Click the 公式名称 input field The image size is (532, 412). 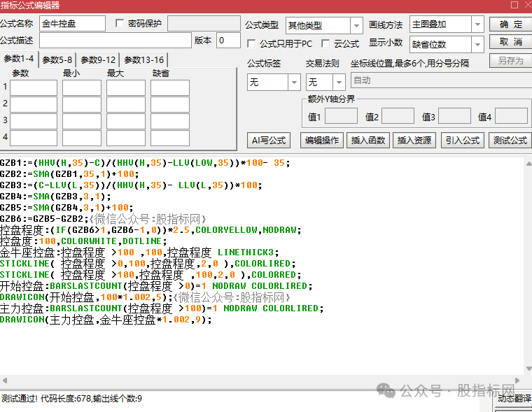[x=72, y=23]
